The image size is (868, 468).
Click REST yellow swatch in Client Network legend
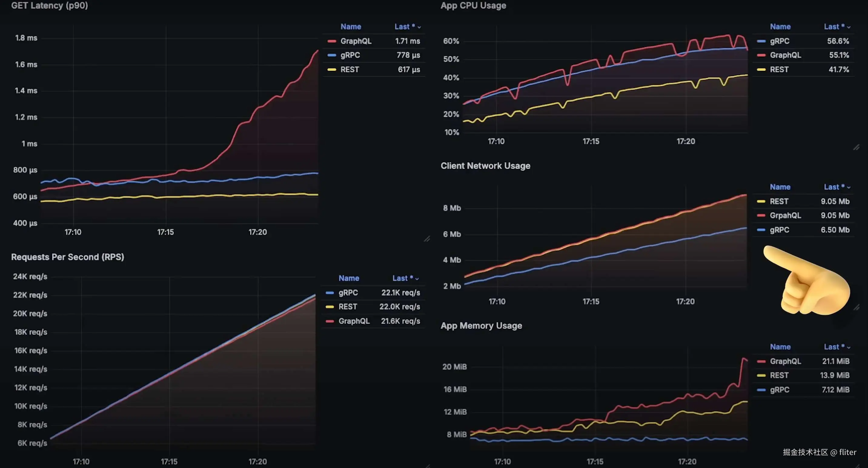pyautogui.click(x=761, y=201)
